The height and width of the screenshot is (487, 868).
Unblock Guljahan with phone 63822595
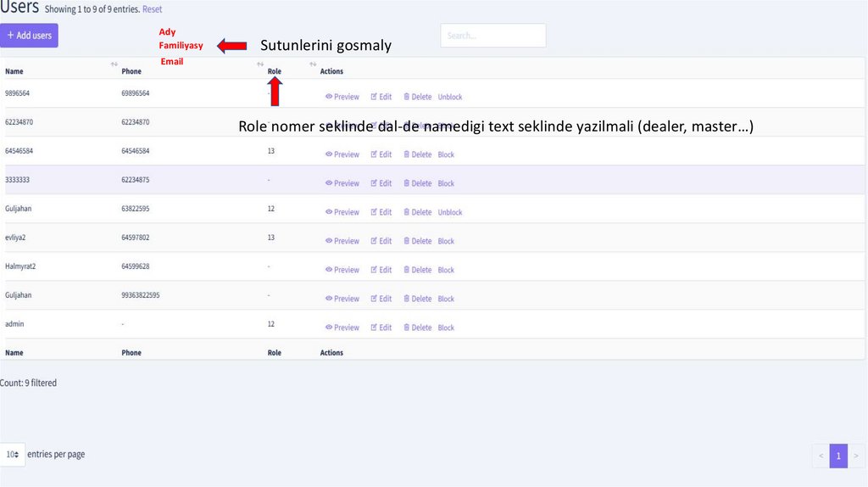pos(450,212)
